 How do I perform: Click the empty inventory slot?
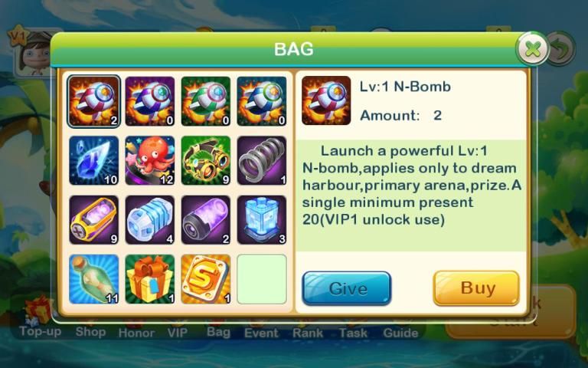262,279
